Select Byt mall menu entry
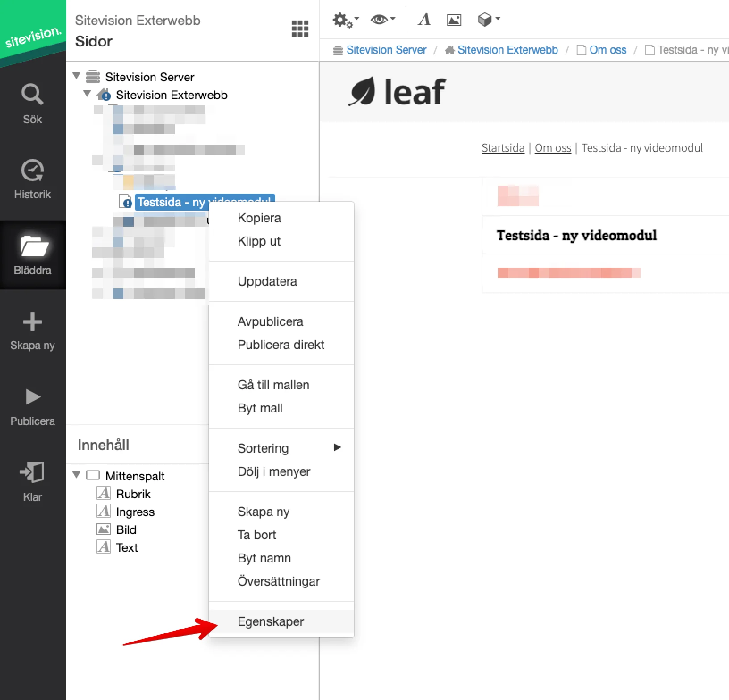 pyautogui.click(x=281, y=408)
